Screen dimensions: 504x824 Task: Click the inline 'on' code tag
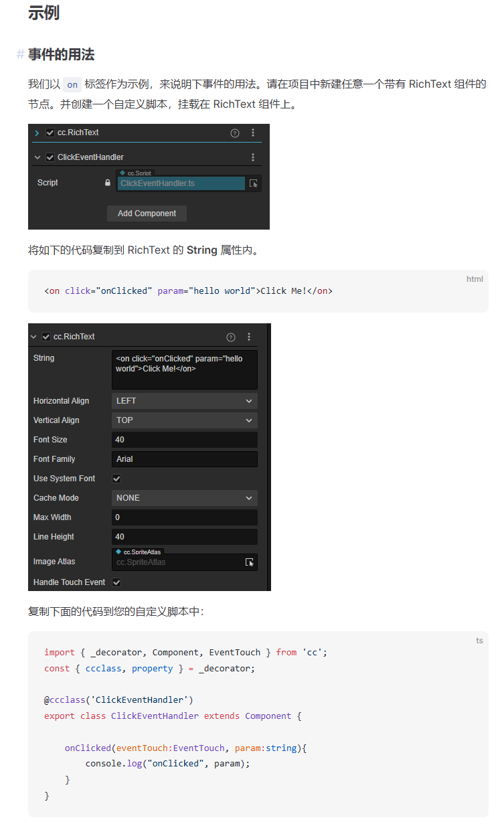(73, 84)
